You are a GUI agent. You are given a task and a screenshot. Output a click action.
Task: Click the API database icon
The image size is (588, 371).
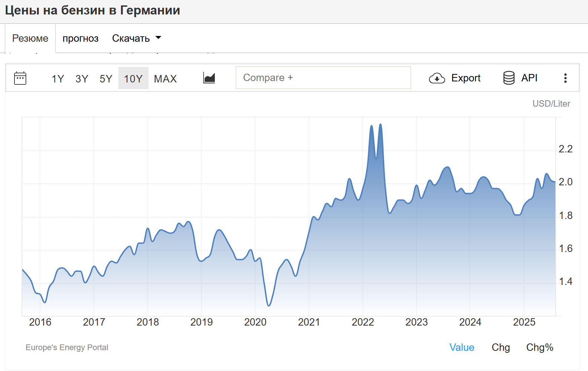pyautogui.click(x=509, y=78)
